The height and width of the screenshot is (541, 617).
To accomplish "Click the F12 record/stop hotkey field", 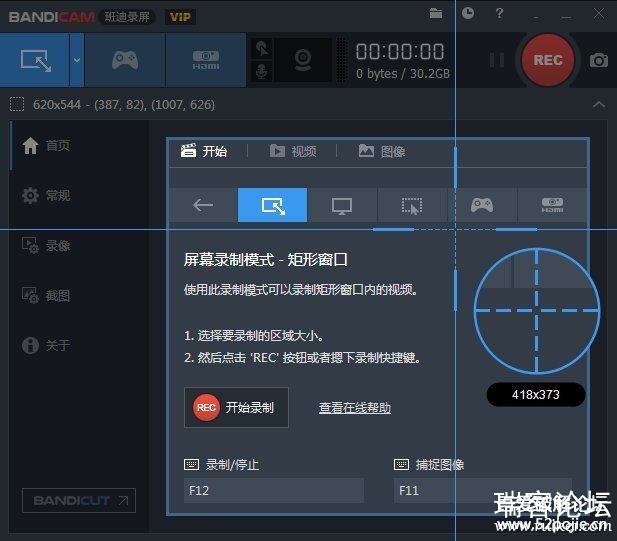I will click(x=273, y=491).
